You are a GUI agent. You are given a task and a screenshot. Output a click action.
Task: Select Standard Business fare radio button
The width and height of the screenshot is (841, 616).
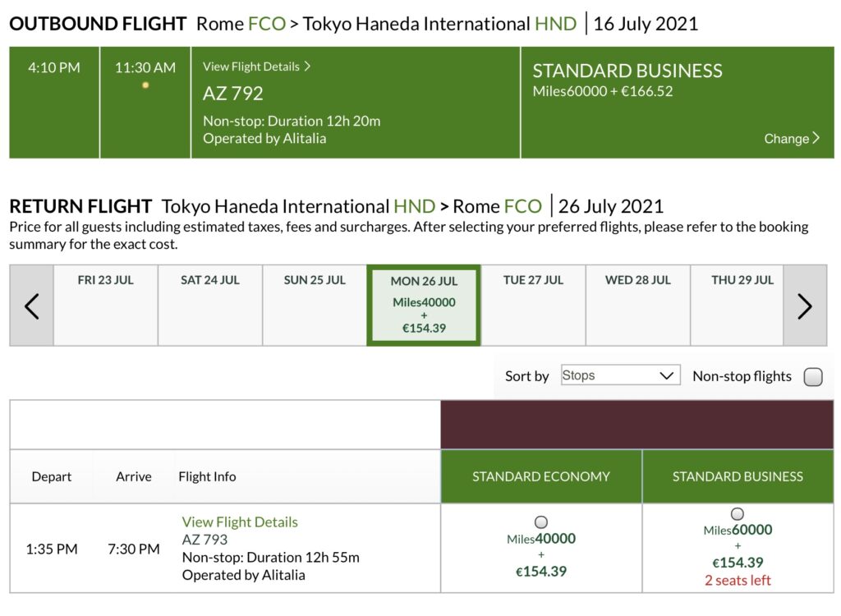(x=738, y=514)
